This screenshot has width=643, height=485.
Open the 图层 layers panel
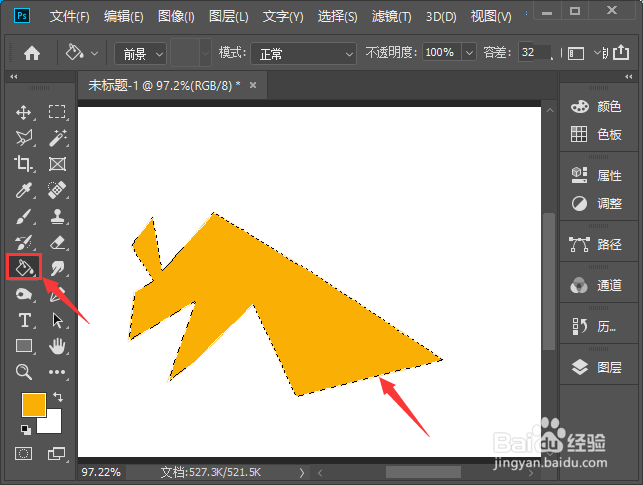pyautogui.click(x=596, y=367)
